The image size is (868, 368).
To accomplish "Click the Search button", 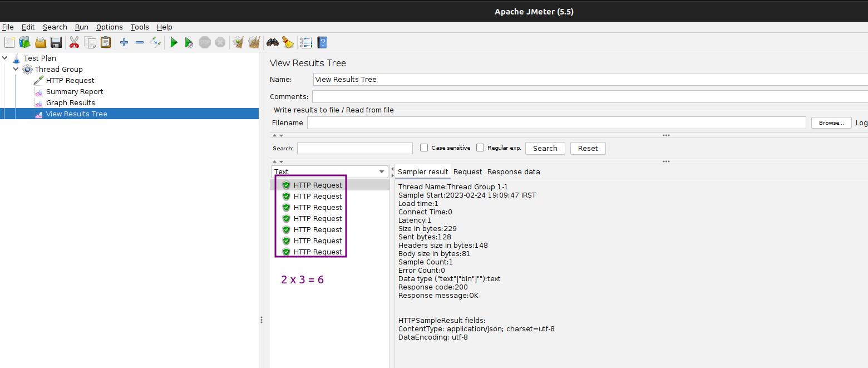I will 545,148.
